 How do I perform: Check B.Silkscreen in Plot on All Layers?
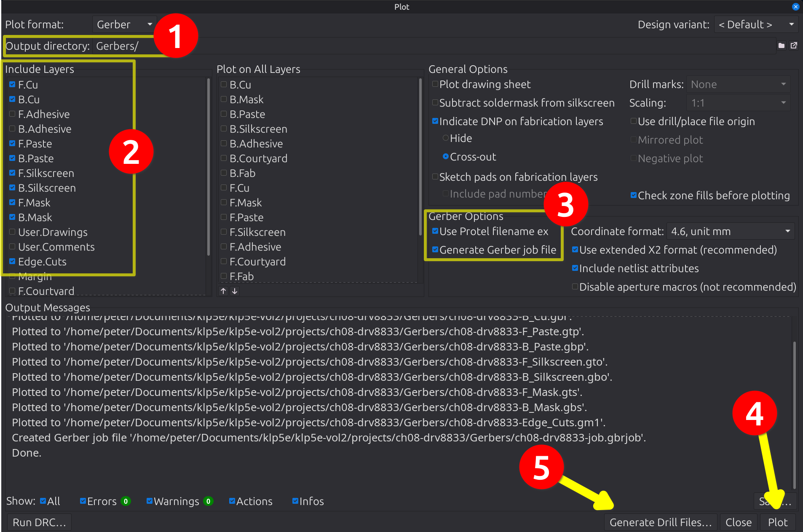pyautogui.click(x=224, y=129)
